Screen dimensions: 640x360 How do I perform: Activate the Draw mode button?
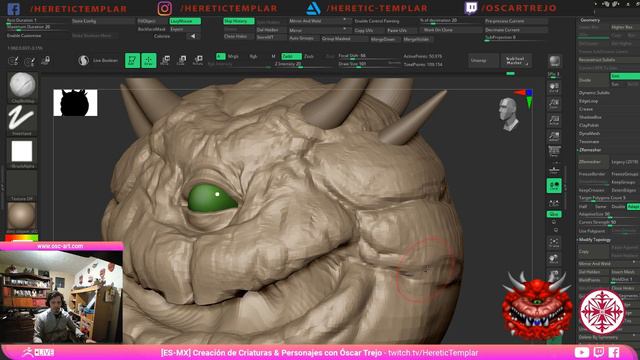pyautogui.click(x=149, y=60)
